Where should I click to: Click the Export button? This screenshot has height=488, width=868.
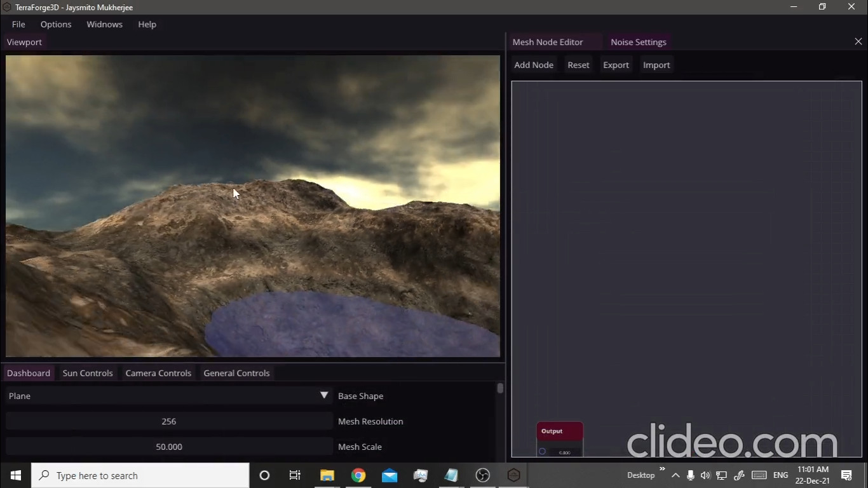pos(616,65)
